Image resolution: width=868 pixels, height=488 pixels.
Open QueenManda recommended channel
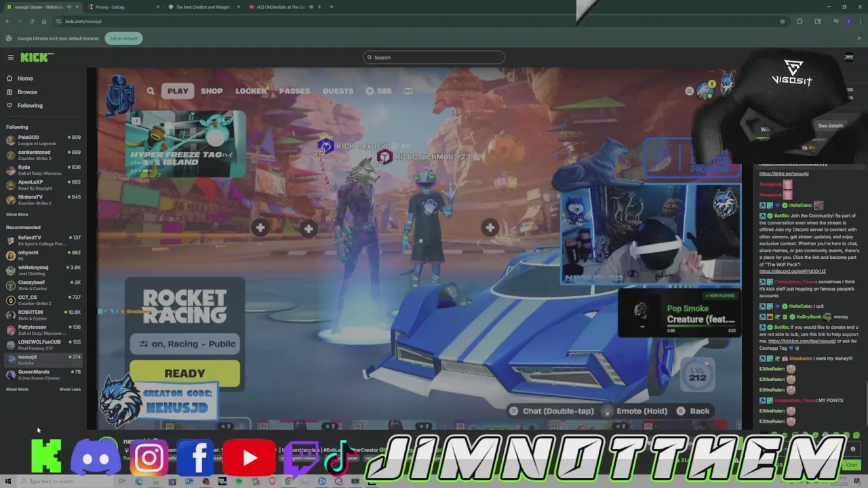pyautogui.click(x=43, y=375)
